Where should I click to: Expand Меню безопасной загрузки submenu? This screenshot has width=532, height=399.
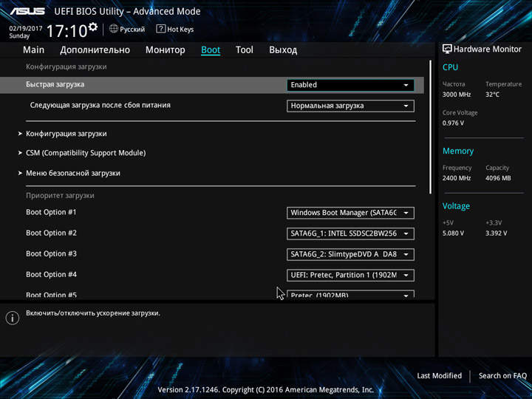click(x=69, y=173)
